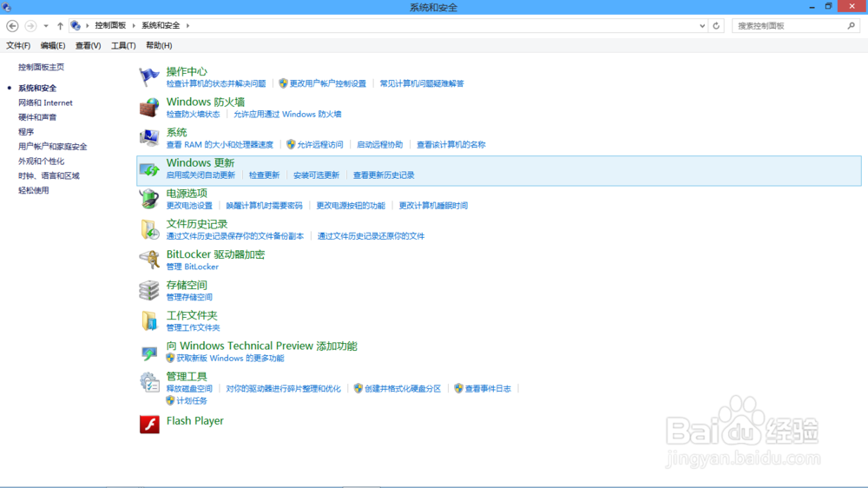
Task: Go back with the back arrow
Action: 12,25
